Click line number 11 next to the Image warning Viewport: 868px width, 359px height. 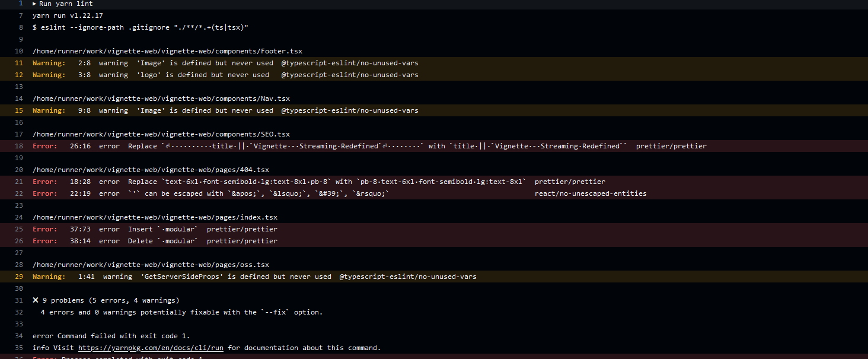click(x=18, y=62)
